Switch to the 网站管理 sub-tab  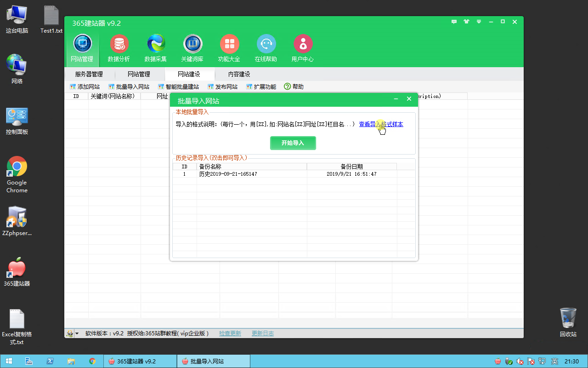pyautogui.click(x=139, y=74)
